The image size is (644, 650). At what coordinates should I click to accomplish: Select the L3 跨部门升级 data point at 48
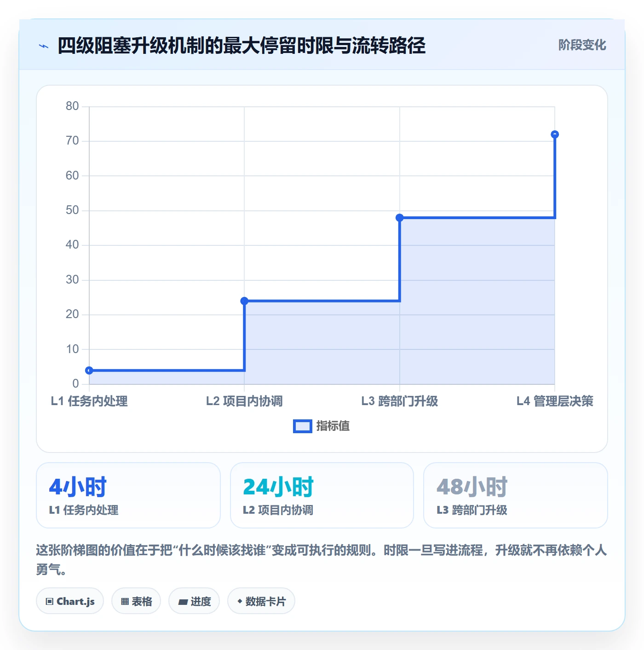pos(400,218)
